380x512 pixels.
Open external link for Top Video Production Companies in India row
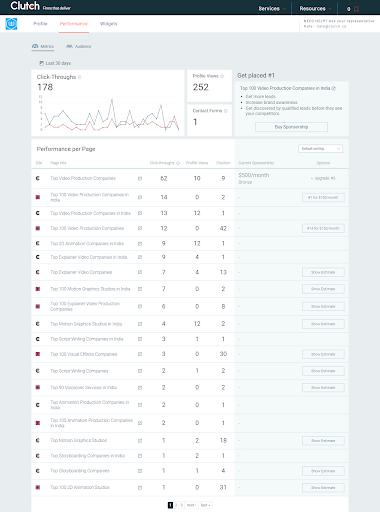click(x=140, y=213)
